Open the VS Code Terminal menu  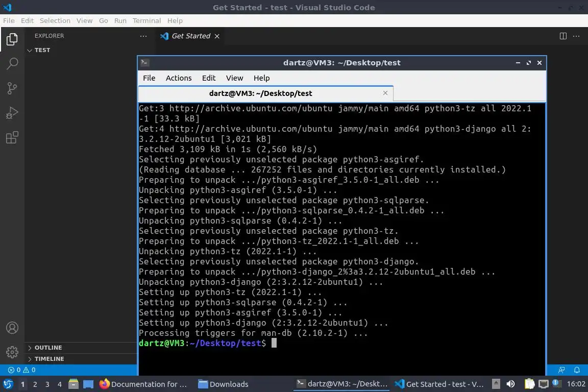tap(146, 20)
